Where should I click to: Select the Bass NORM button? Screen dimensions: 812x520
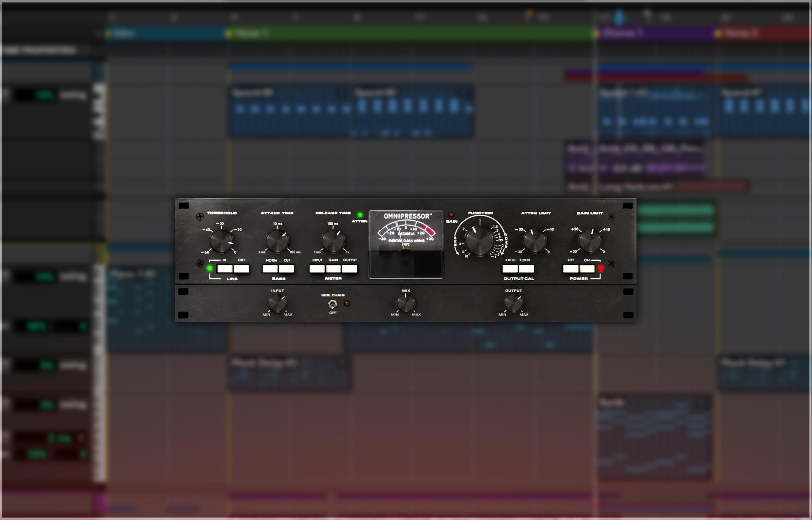270,269
